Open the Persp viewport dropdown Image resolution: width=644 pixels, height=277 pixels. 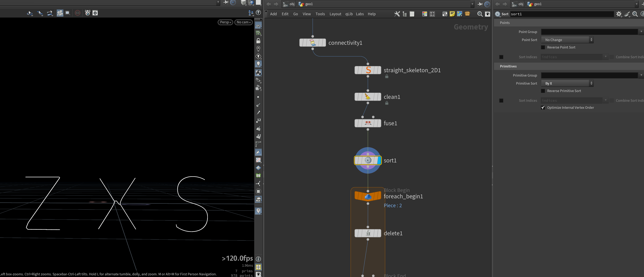click(x=225, y=22)
